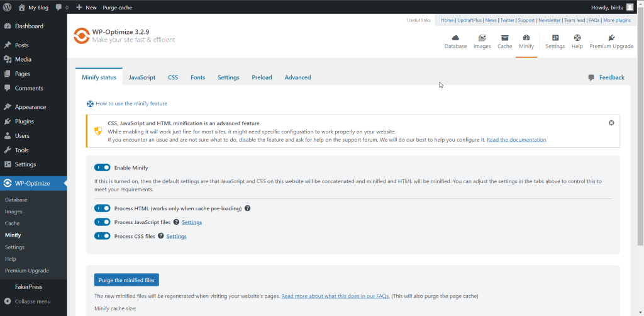Toggle Enable Minify switch
Image resolution: width=644 pixels, height=316 pixels.
tap(103, 167)
